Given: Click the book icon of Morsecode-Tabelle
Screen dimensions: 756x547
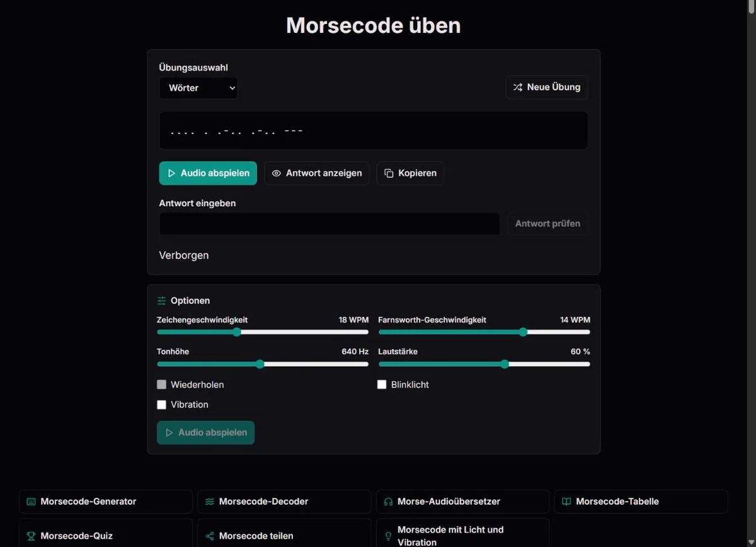Looking at the screenshot, I should [x=566, y=502].
